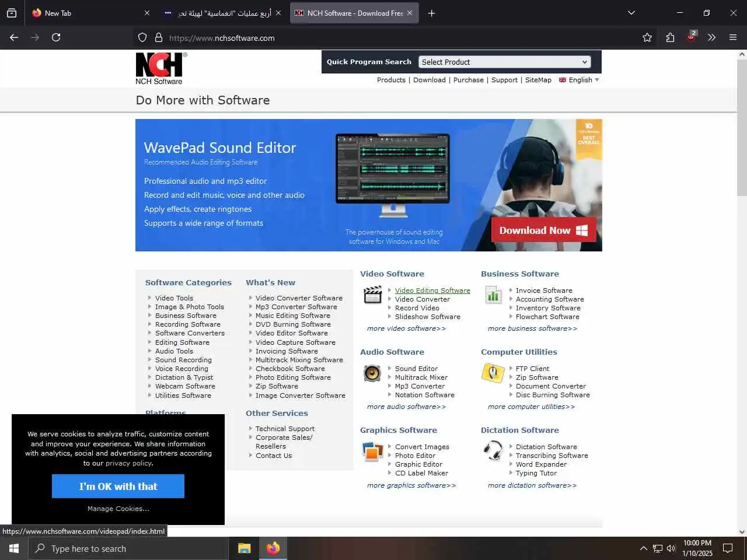Click more computer utilities link
Image resolution: width=747 pixels, height=560 pixels.
tap(531, 407)
